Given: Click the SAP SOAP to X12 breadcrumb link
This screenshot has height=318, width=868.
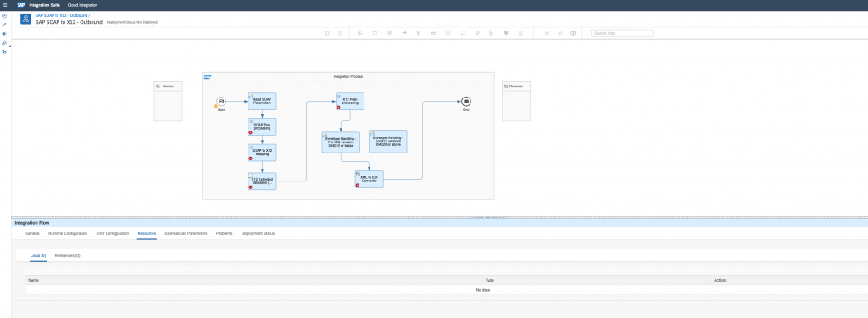Looking at the screenshot, I should pyautogui.click(x=62, y=15).
